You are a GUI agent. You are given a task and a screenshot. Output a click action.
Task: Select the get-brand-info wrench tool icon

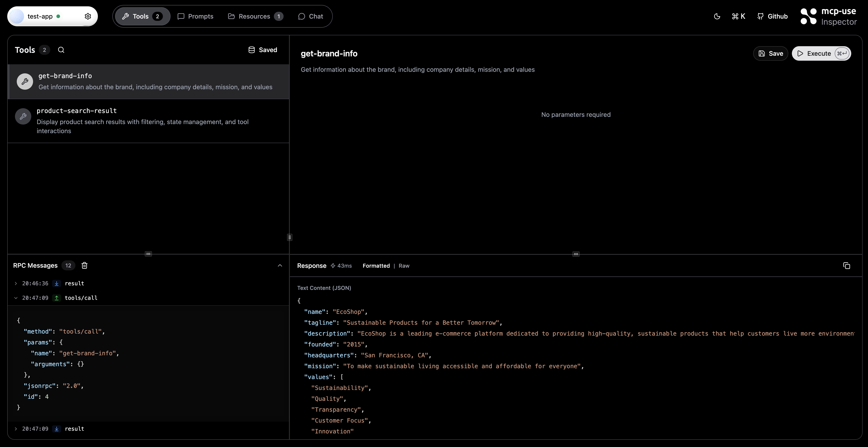click(x=25, y=81)
